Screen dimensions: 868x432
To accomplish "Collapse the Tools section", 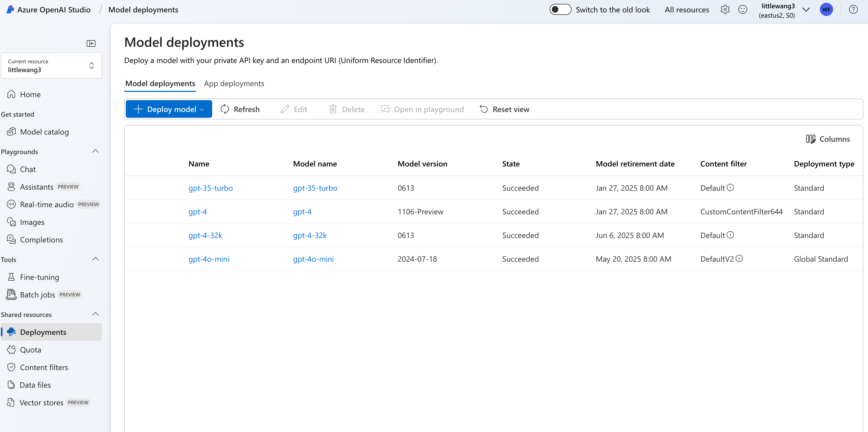I will coord(95,259).
